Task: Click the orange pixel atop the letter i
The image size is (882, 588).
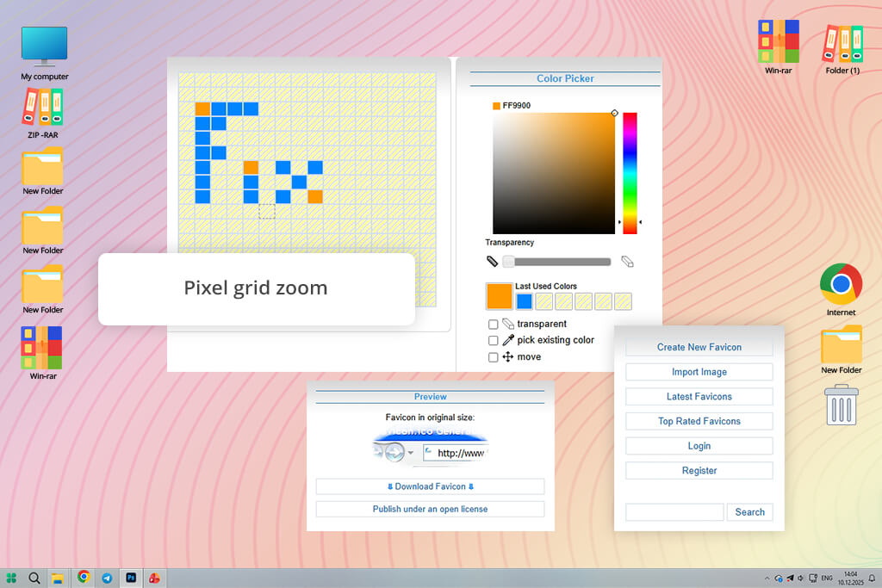Action: coord(251,167)
